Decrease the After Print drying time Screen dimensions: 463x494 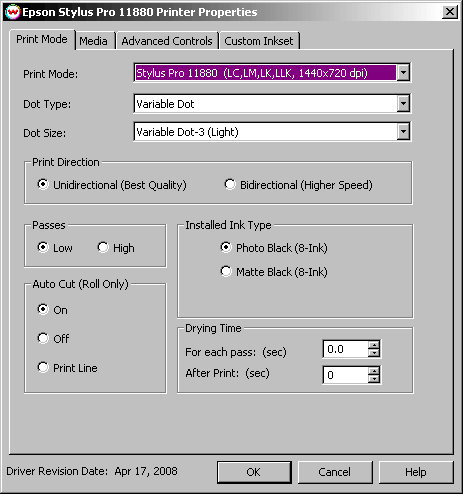[374, 379]
